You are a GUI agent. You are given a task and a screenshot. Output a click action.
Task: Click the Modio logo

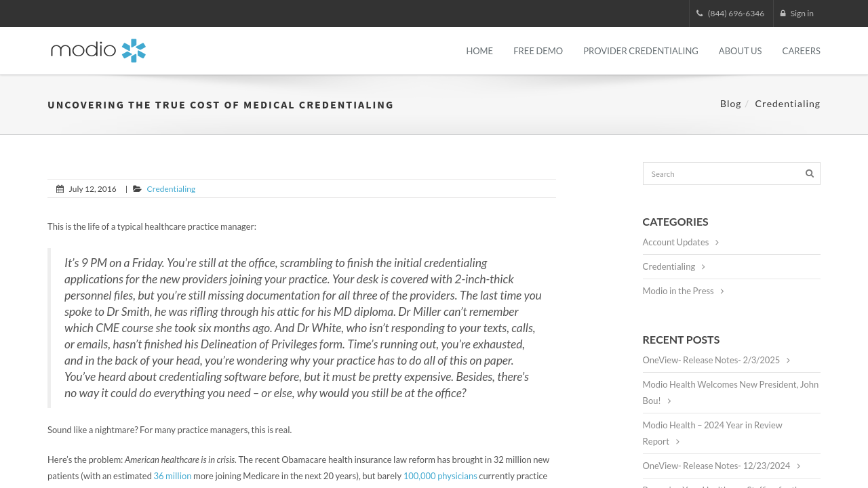98,51
